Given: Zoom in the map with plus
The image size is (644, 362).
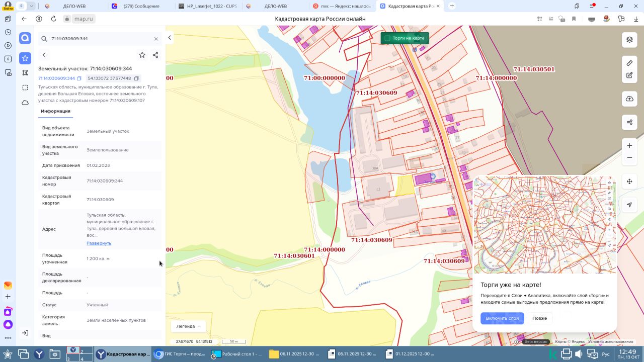Looking at the screenshot, I should (629, 146).
